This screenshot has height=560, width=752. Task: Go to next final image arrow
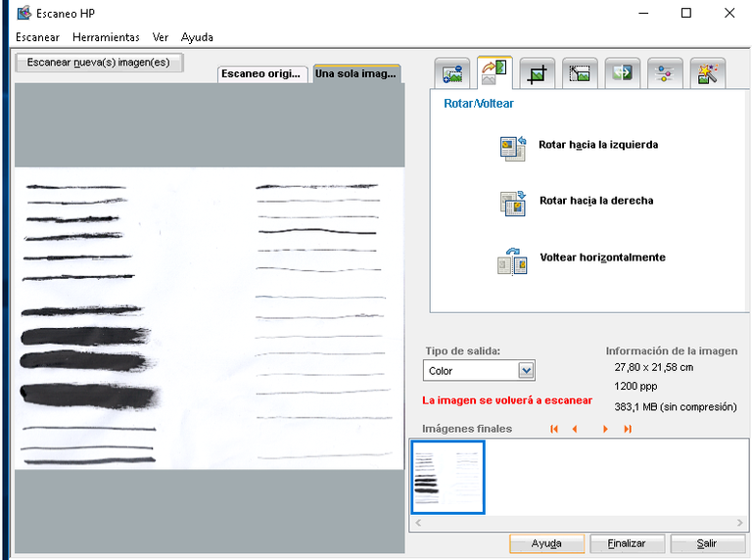click(605, 429)
